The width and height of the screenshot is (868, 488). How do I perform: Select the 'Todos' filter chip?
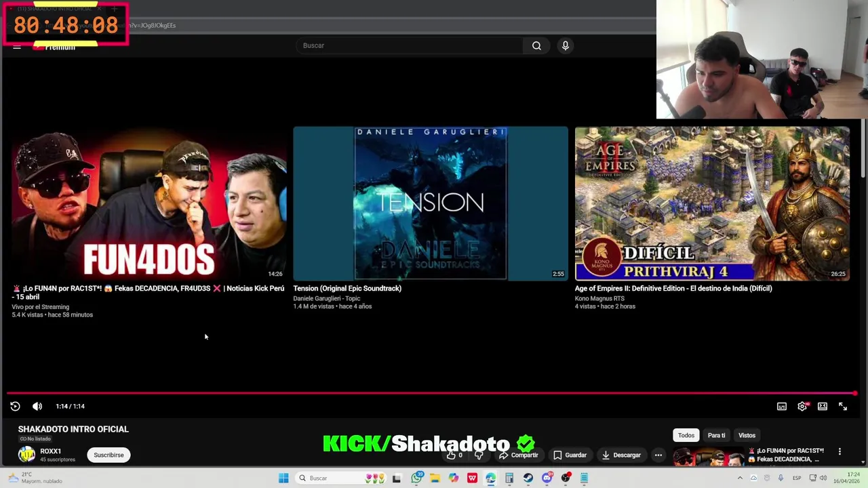(x=686, y=435)
